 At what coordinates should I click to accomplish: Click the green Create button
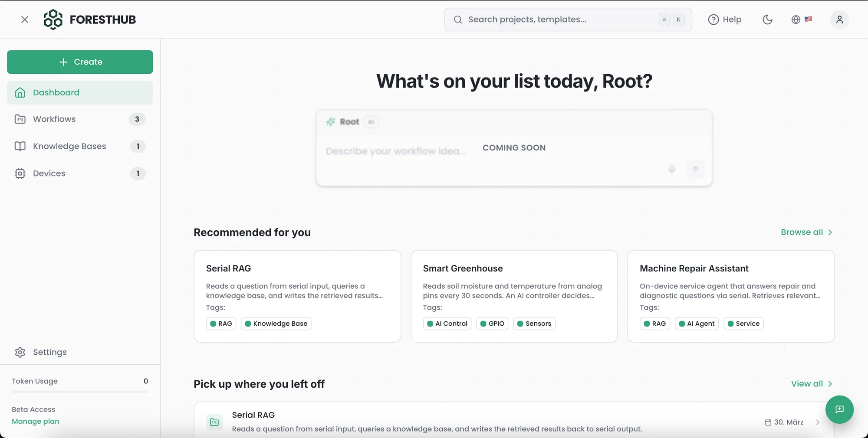80,62
